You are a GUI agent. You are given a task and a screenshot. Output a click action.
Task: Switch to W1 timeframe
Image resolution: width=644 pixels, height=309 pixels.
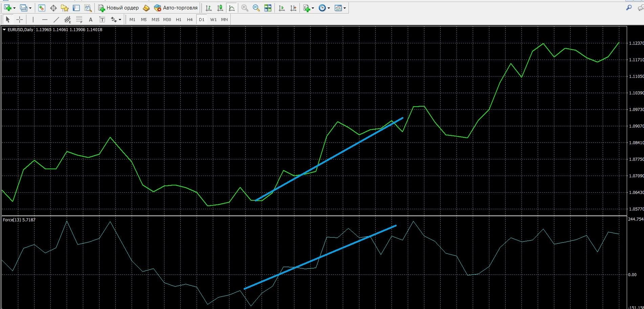point(213,20)
